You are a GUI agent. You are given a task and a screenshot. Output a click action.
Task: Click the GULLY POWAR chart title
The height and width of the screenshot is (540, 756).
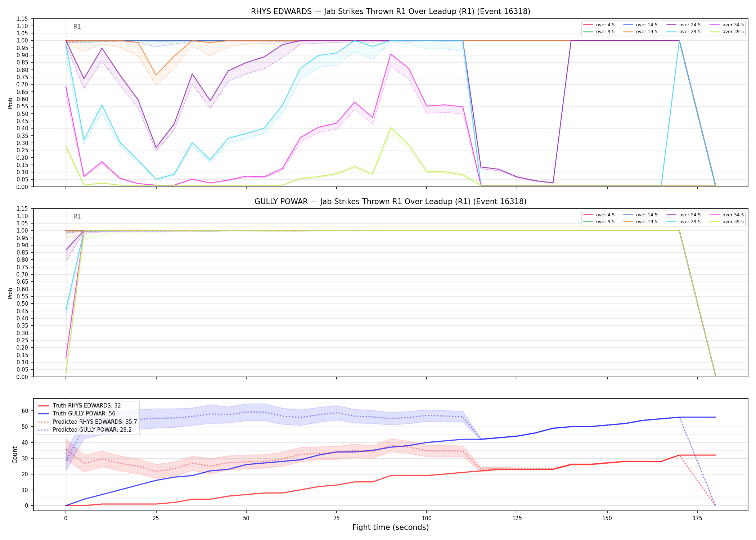pos(391,202)
